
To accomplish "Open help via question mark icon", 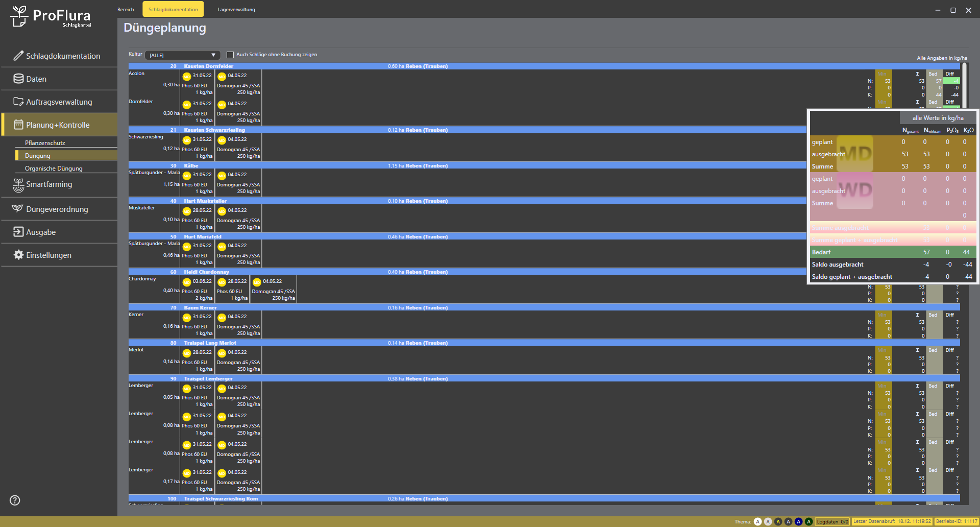I will (x=15, y=500).
